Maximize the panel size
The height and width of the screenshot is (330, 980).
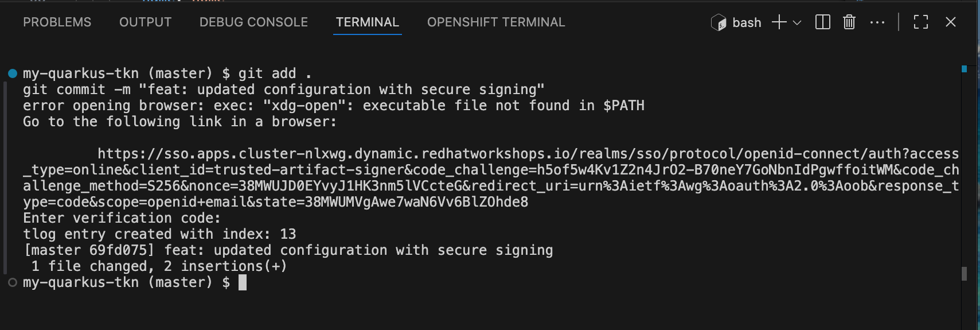coord(921,22)
